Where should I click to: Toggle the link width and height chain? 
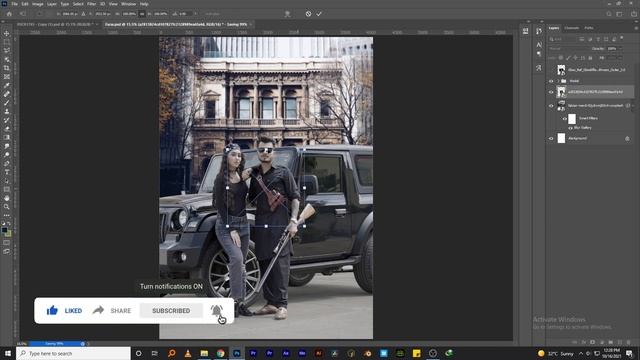point(142,14)
